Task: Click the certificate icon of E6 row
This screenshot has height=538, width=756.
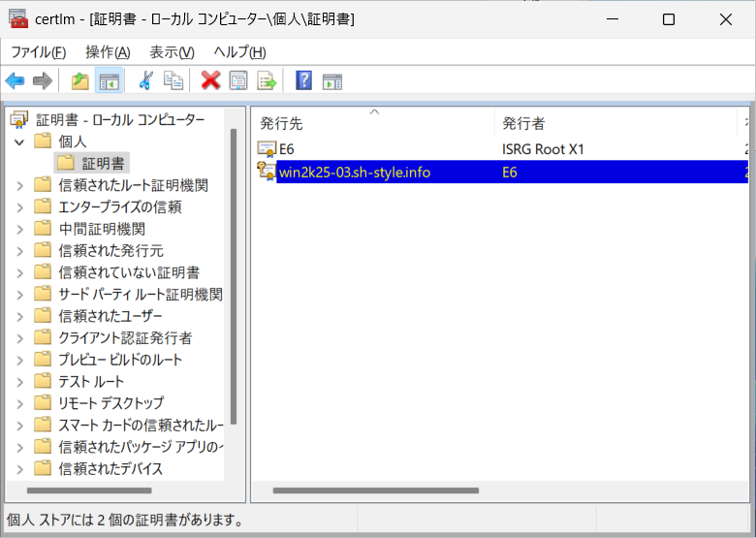Action: click(x=267, y=149)
